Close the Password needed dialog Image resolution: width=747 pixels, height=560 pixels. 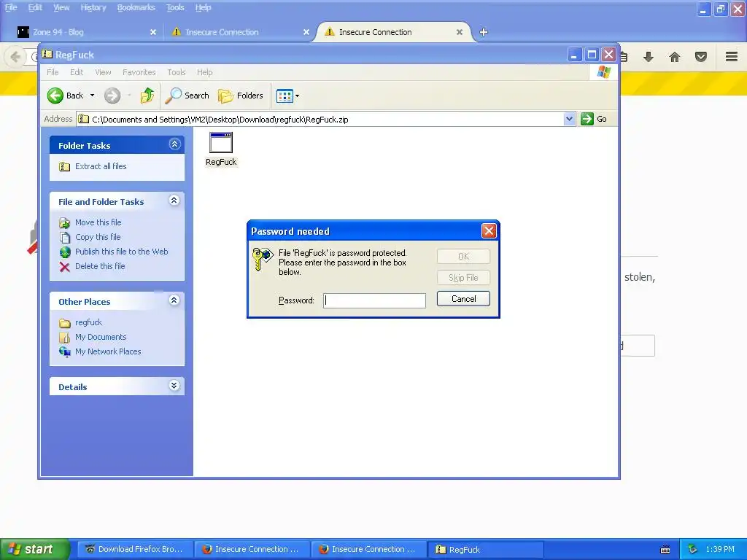point(489,231)
